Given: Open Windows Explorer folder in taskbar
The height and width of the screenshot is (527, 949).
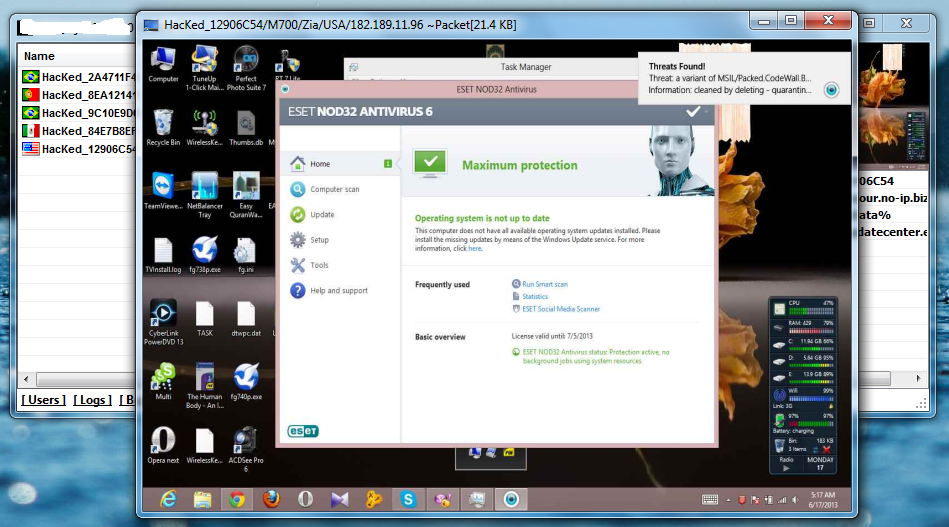Looking at the screenshot, I should (x=202, y=499).
